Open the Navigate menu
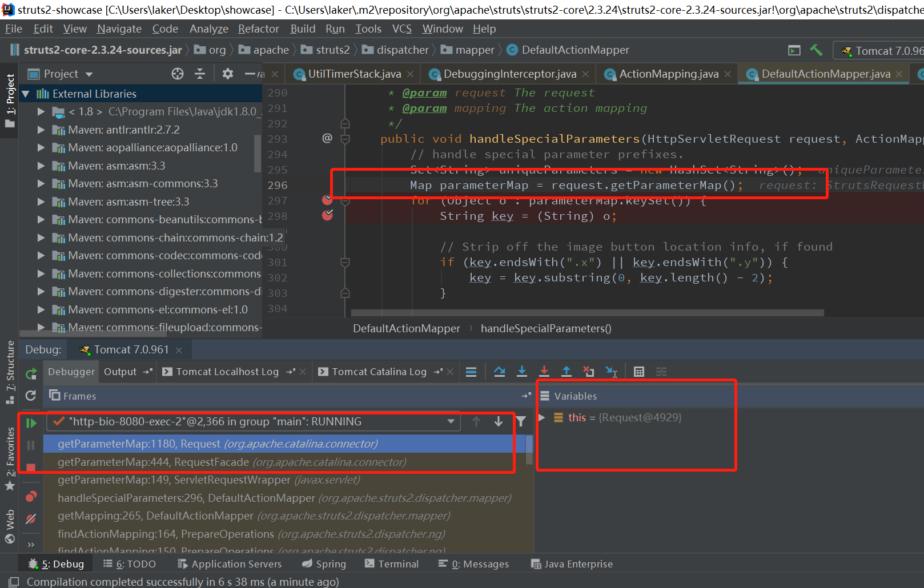 pyautogui.click(x=119, y=29)
